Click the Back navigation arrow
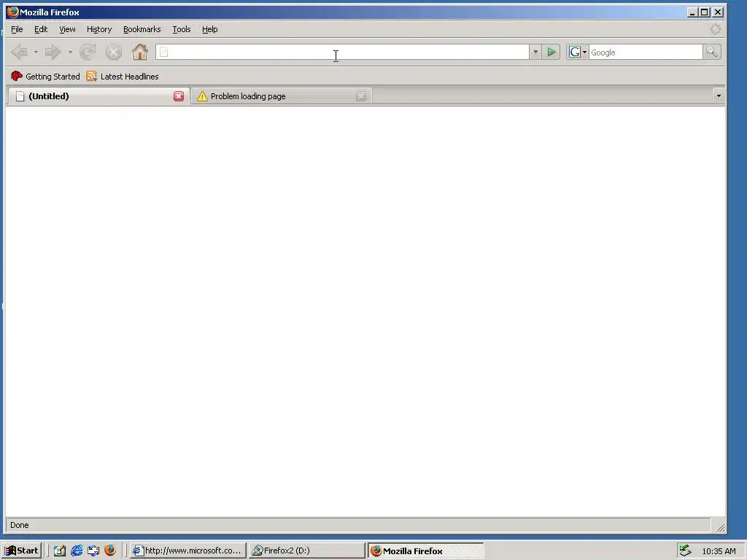The height and width of the screenshot is (560, 747). tap(20, 52)
